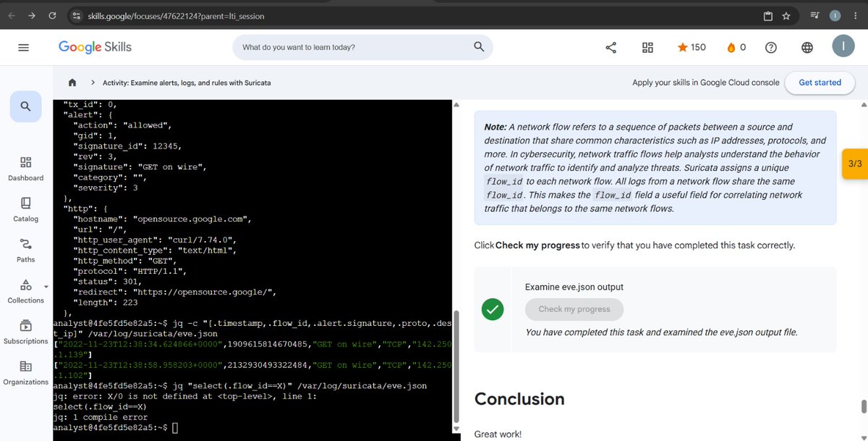Click the terminal scrollbar up arrow
868x441 pixels.
tap(456, 105)
